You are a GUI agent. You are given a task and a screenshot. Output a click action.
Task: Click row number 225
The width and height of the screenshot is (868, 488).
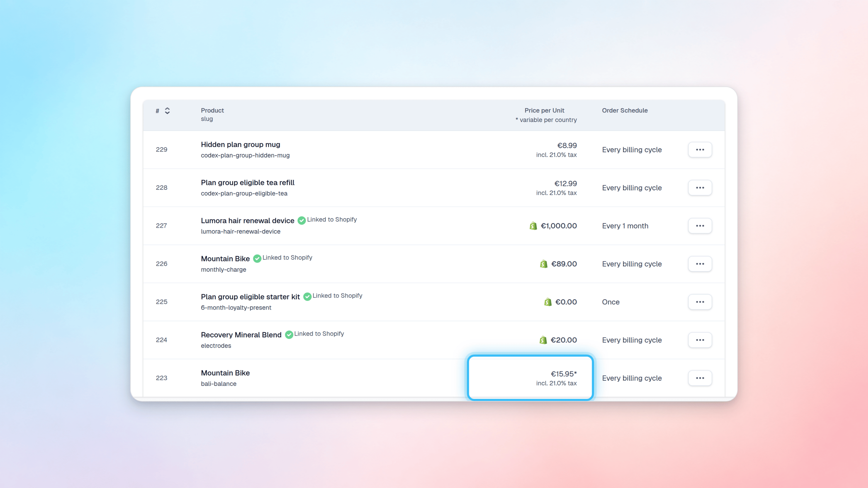[162, 302]
